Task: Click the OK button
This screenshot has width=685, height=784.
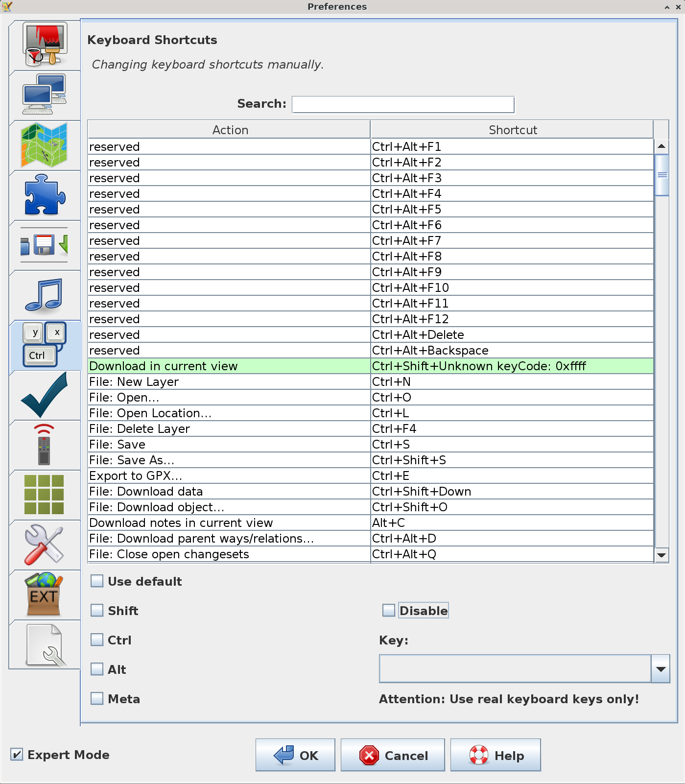Action: 295,755
